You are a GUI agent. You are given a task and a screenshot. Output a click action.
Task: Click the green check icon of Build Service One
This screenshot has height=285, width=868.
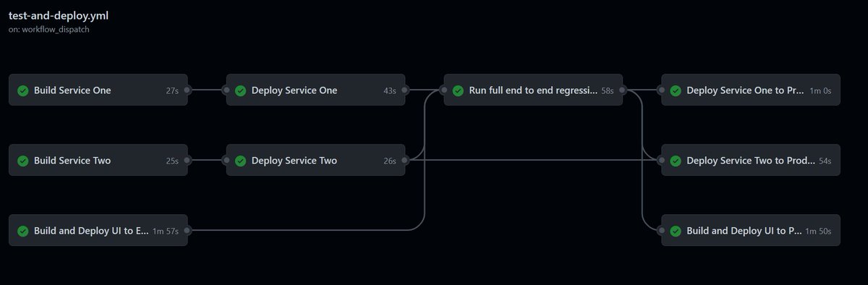point(23,90)
